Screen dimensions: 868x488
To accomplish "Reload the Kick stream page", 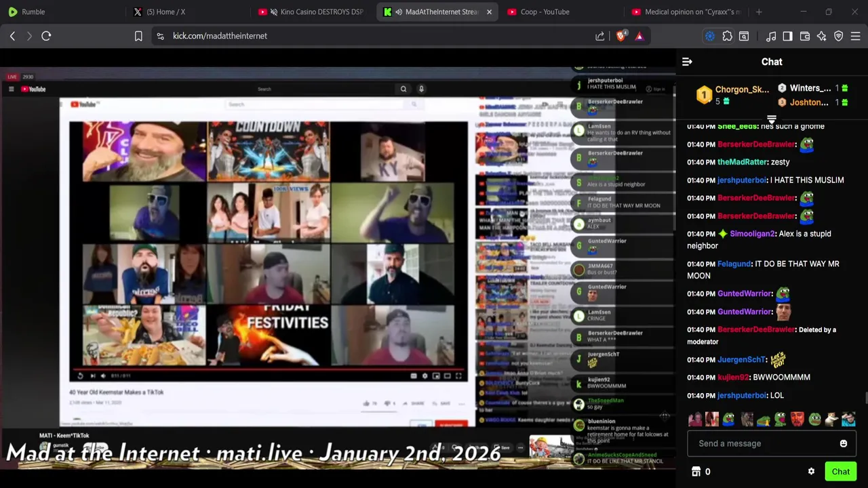I will tap(46, 36).
